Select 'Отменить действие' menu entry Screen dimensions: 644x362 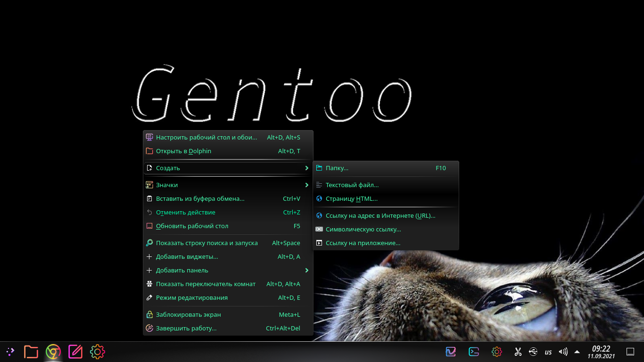pyautogui.click(x=228, y=212)
